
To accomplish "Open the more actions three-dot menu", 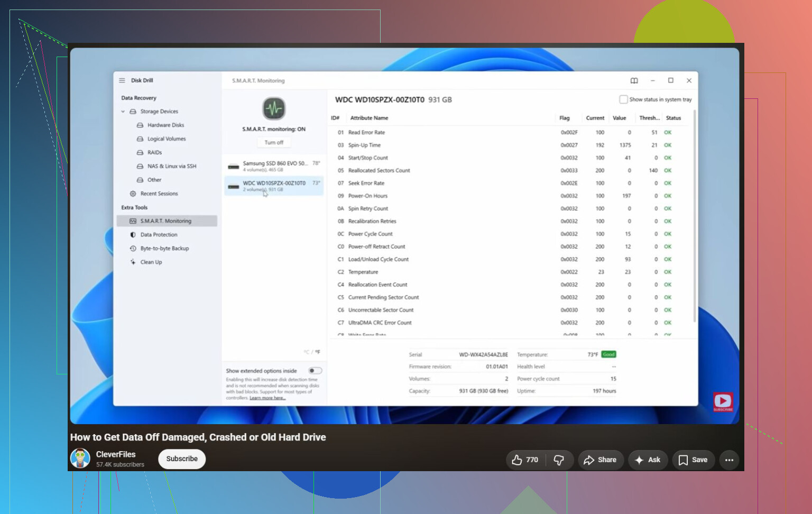I will point(730,460).
